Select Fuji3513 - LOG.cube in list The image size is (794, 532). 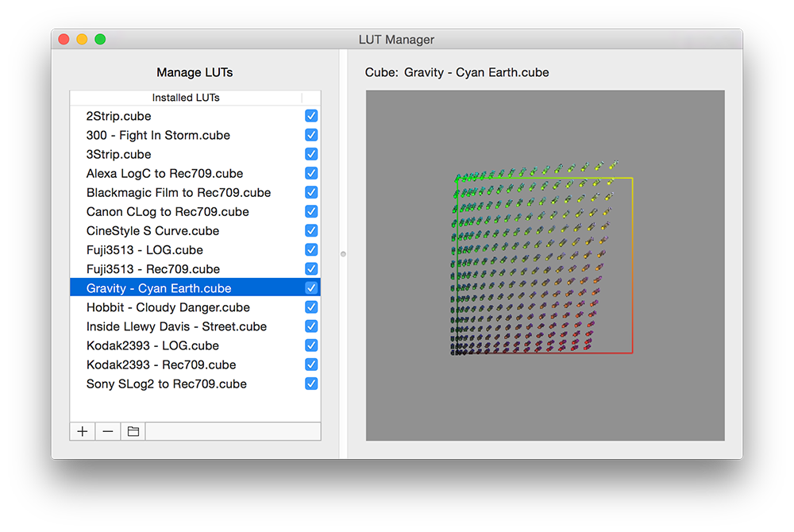pos(145,250)
